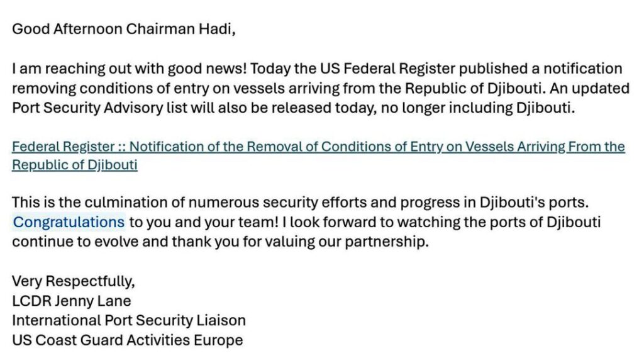
Task: Click the 'Very Respectfully,' closing line
Action: 74,281
